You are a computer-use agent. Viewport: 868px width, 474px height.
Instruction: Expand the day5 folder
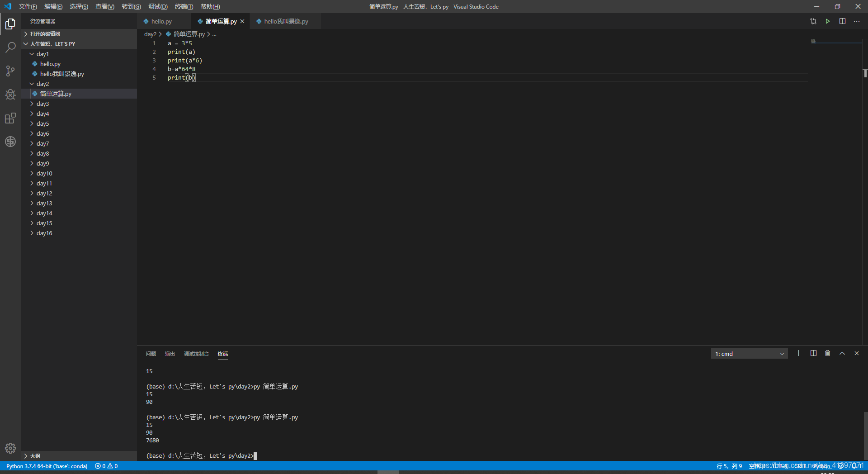[x=79, y=123]
